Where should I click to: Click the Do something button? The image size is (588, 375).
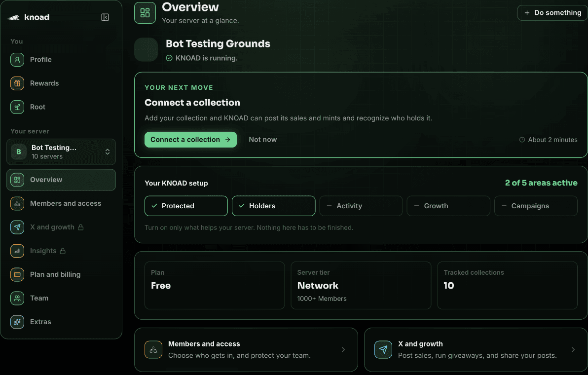click(x=553, y=13)
